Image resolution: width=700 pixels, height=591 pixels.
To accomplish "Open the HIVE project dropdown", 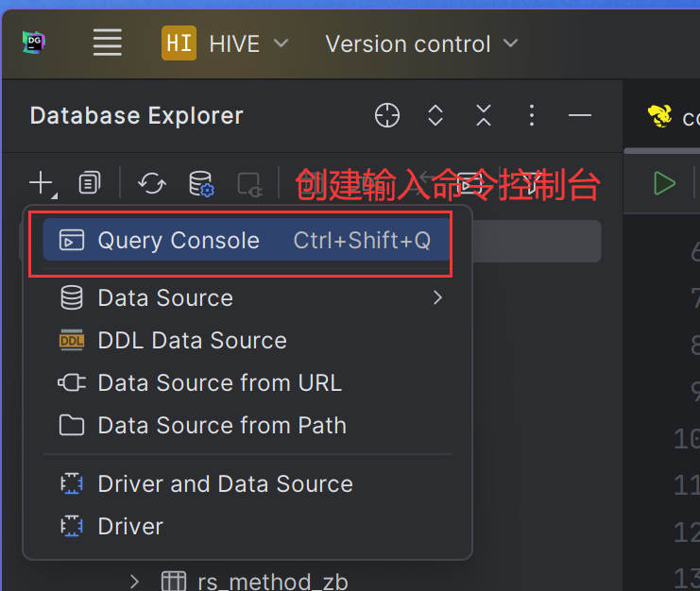I will tap(248, 44).
